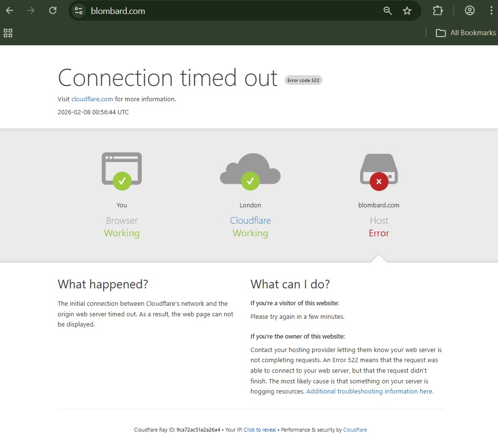The width and height of the screenshot is (498, 448).
Task: Click the zoom magnifier icon
Action: click(388, 11)
